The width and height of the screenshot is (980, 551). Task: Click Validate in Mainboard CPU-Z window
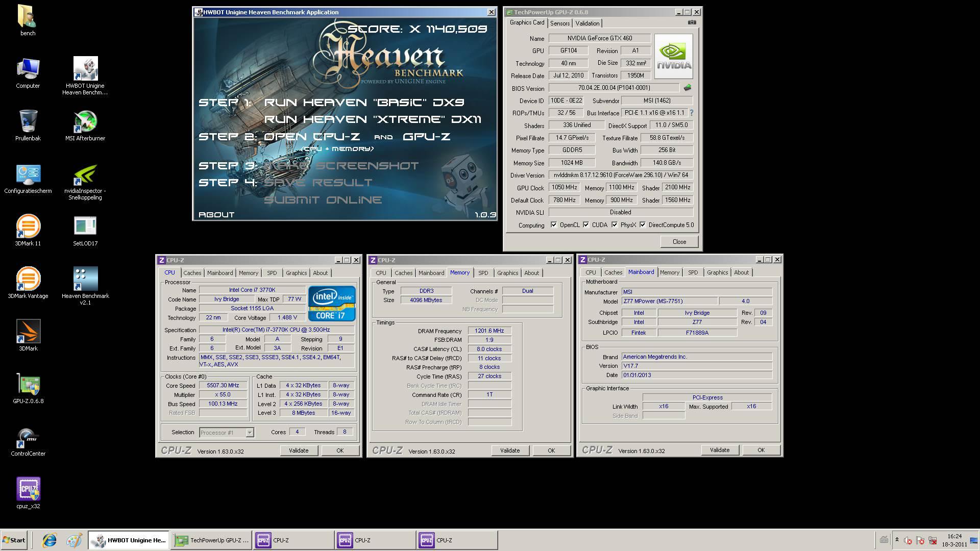click(x=720, y=450)
